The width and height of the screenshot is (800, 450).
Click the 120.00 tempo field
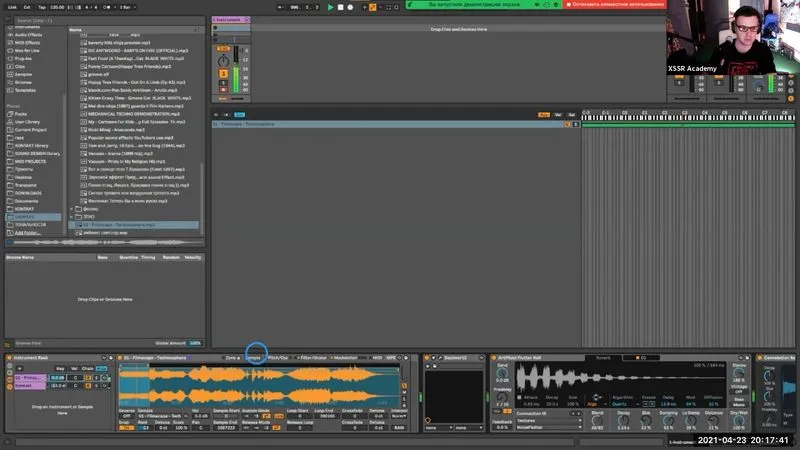[57, 7]
